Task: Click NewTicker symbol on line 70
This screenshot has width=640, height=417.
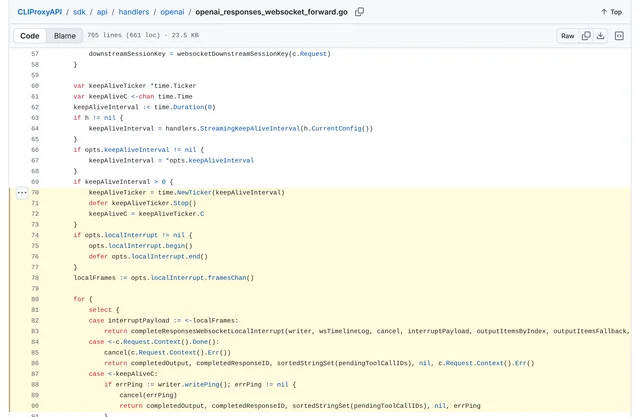Action: 194,193
